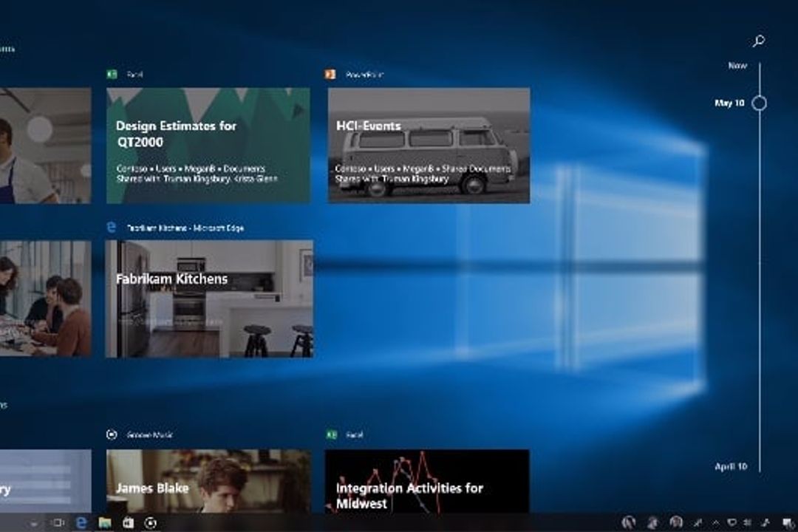Open the card showing man in apron
Screen dimensions: 798x532
coord(45,146)
